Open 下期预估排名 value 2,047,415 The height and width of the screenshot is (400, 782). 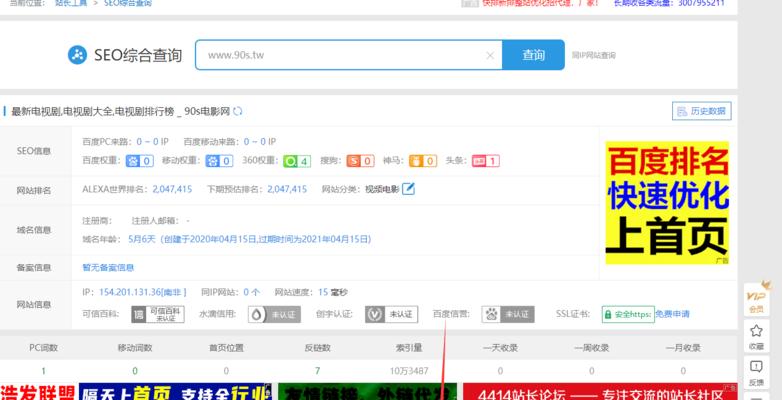point(287,189)
